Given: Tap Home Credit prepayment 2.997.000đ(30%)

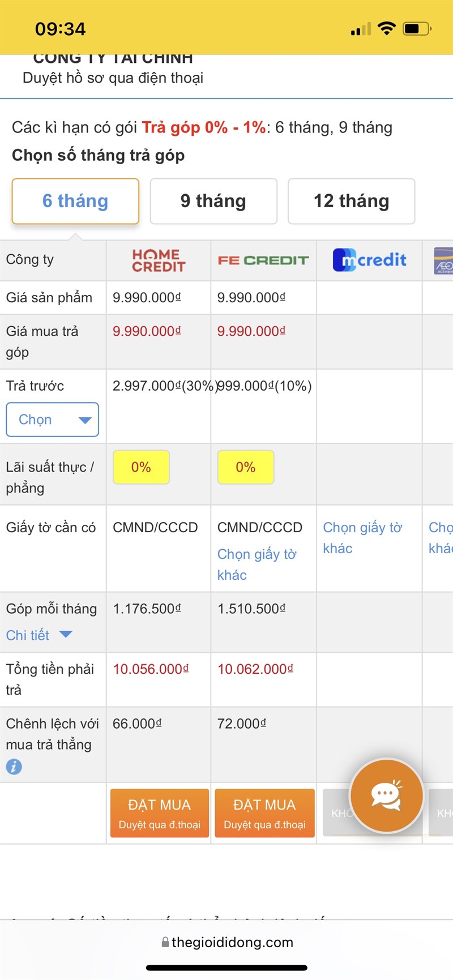Looking at the screenshot, I should tap(165, 386).
